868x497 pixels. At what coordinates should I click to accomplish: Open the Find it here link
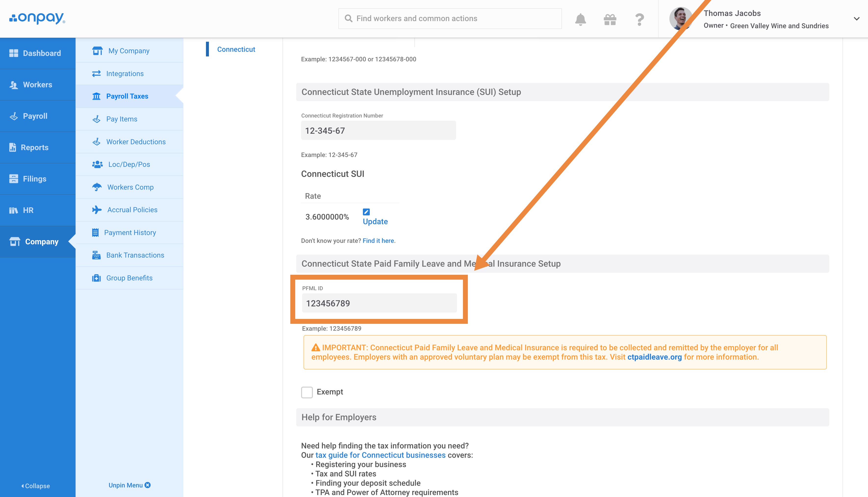tap(378, 241)
